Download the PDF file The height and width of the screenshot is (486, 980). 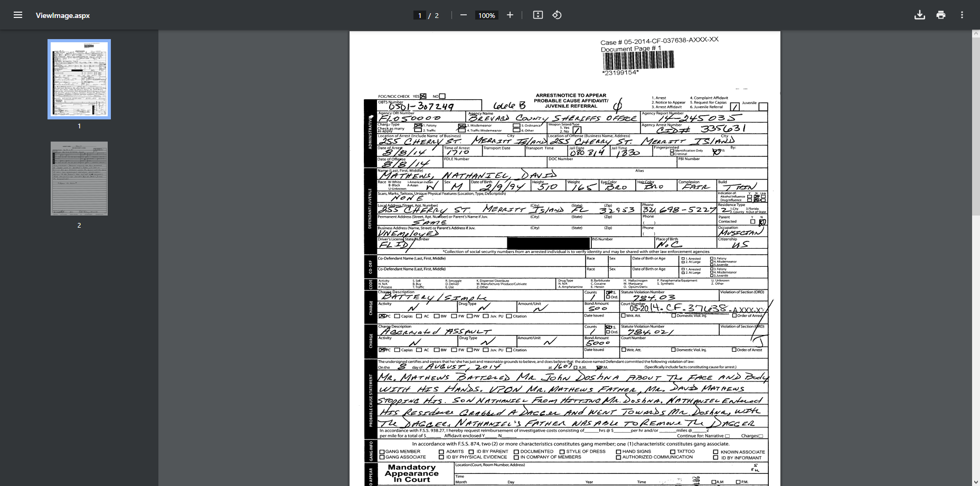(x=919, y=15)
